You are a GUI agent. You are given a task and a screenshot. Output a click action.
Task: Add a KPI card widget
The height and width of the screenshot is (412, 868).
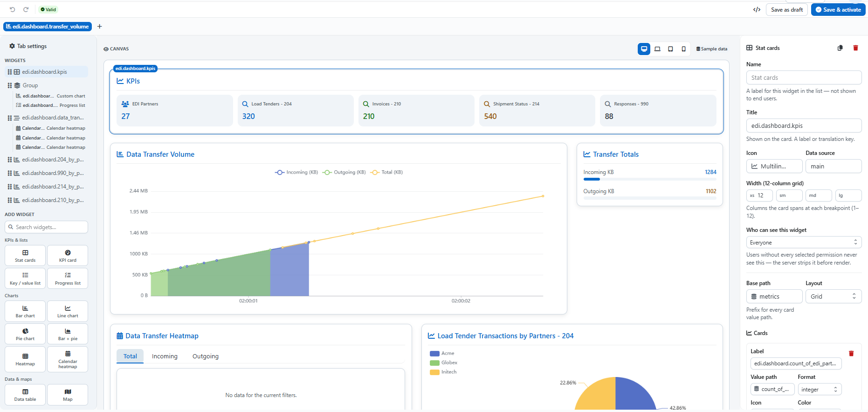[68, 255]
